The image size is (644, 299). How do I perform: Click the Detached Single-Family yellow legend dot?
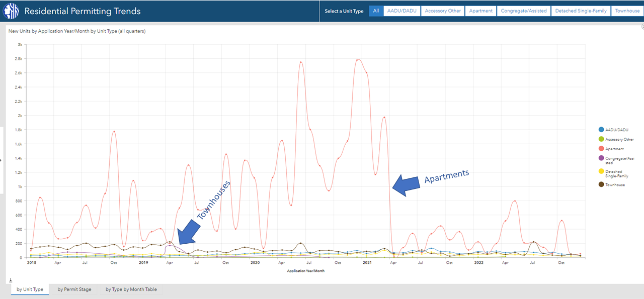(x=601, y=171)
